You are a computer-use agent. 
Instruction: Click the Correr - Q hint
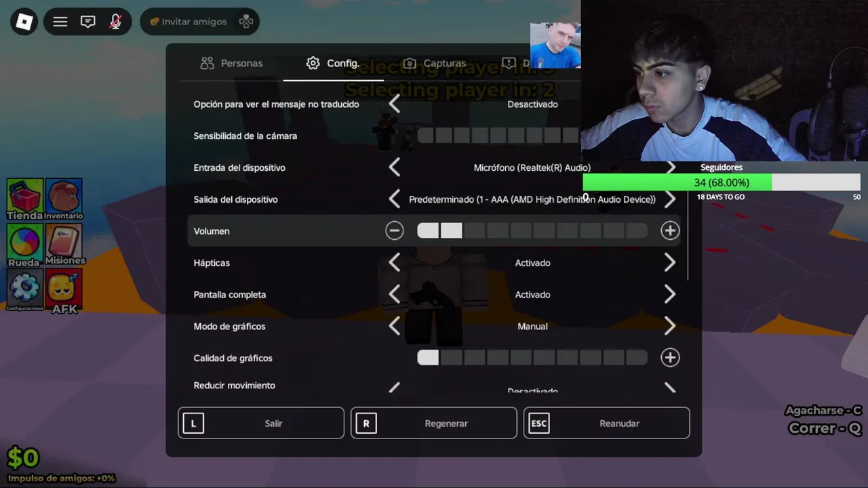pos(825,428)
